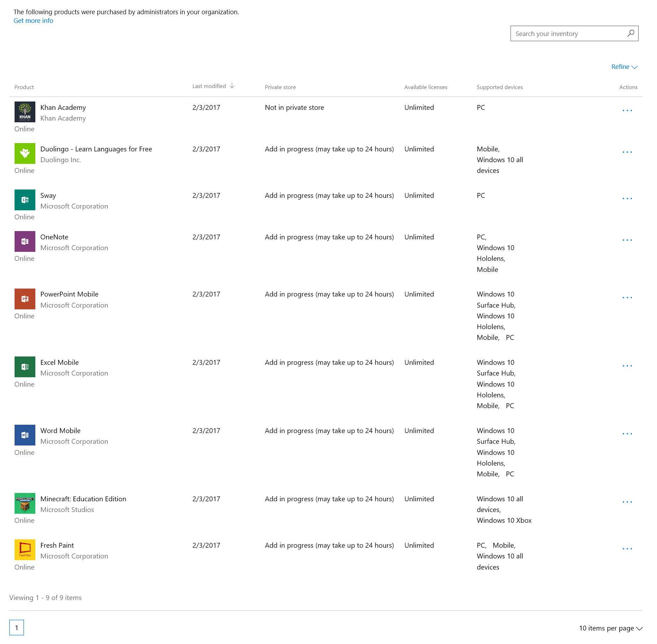Open the Fresh Paint product name

pyautogui.click(x=57, y=545)
